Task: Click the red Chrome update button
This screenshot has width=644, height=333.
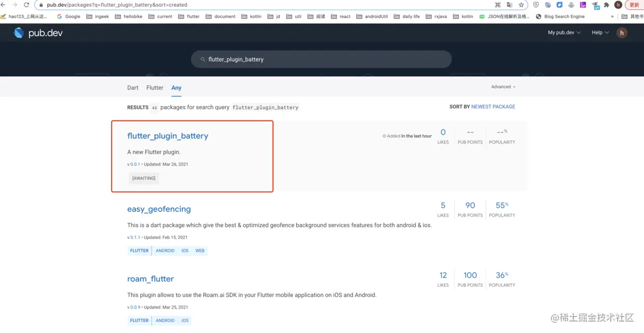Action: [x=634, y=5]
